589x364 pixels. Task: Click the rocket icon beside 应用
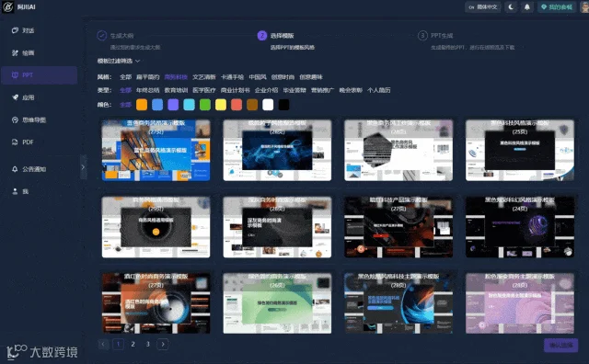(x=15, y=97)
